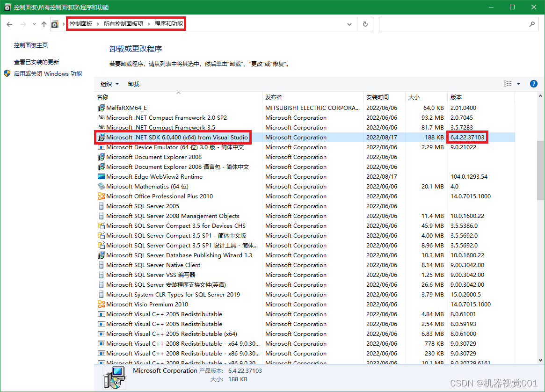Click the scrollbar down arrow

(x=540, y=360)
